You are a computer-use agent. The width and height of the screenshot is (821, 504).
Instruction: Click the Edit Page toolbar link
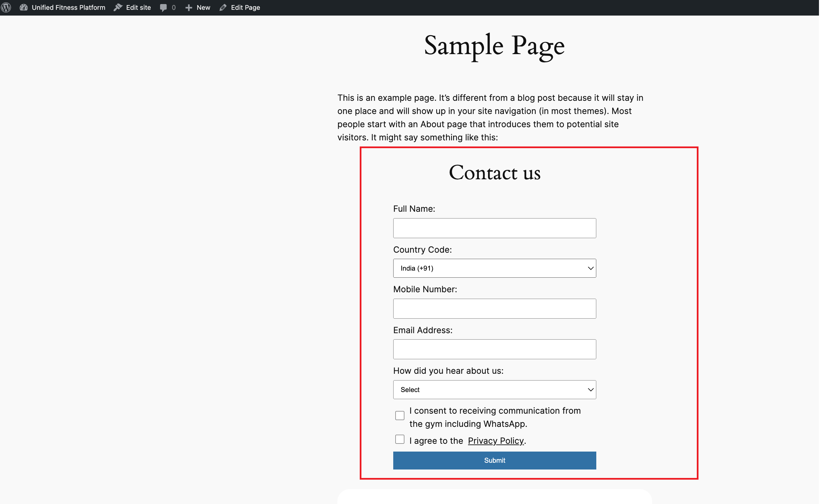pyautogui.click(x=245, y=7)
